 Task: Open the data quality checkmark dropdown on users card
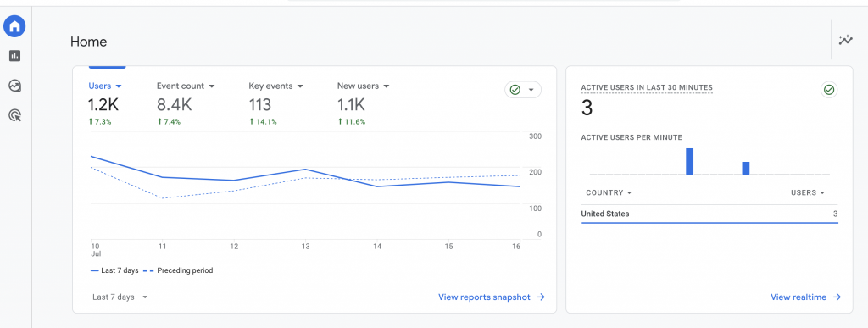(x=522, y=90)
